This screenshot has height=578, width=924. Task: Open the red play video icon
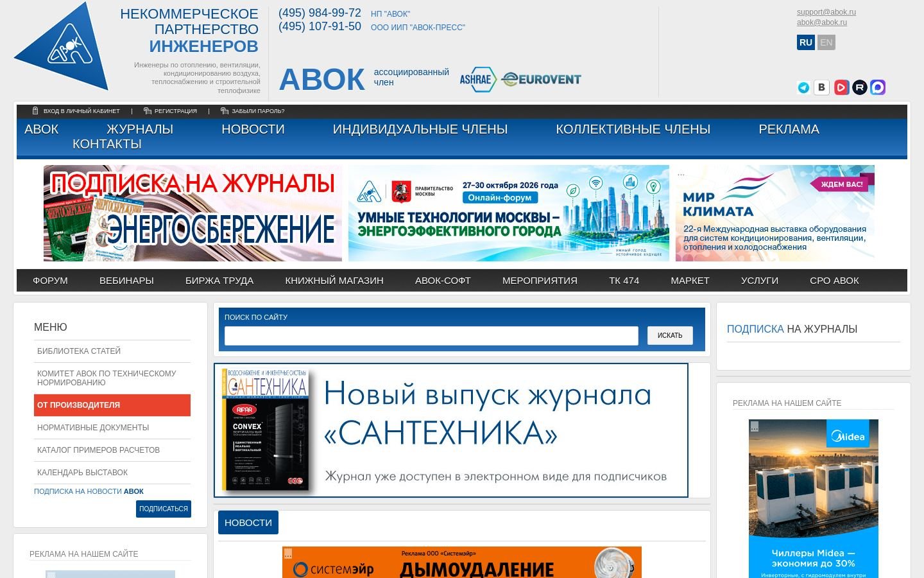click(841, 87)
